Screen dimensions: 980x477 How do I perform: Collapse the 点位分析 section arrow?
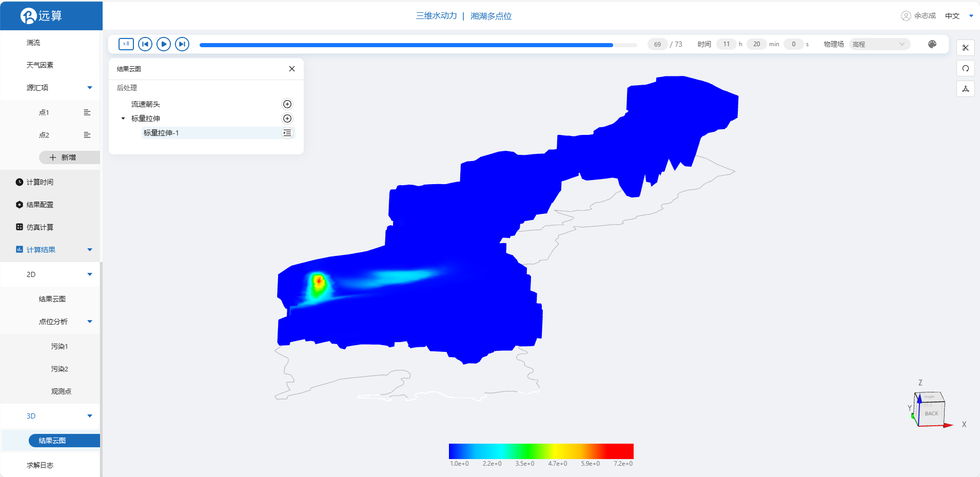tap(90, 322)
